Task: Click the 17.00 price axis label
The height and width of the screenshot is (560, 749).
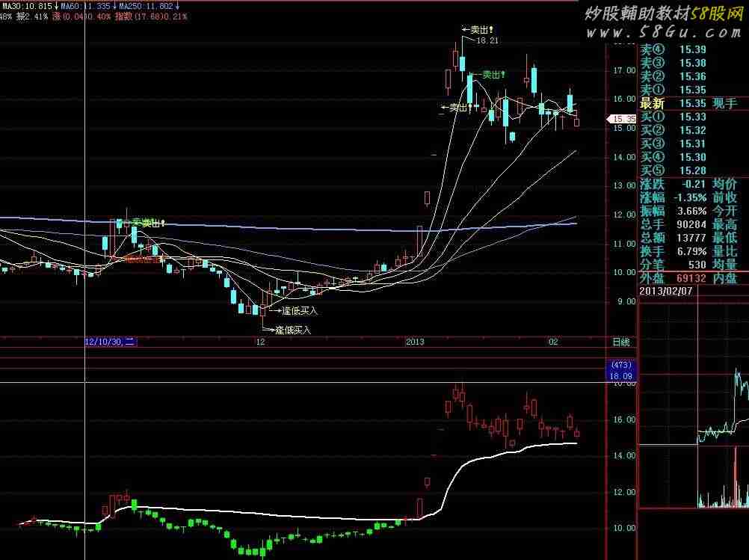Action: click(x=624, y=70)
